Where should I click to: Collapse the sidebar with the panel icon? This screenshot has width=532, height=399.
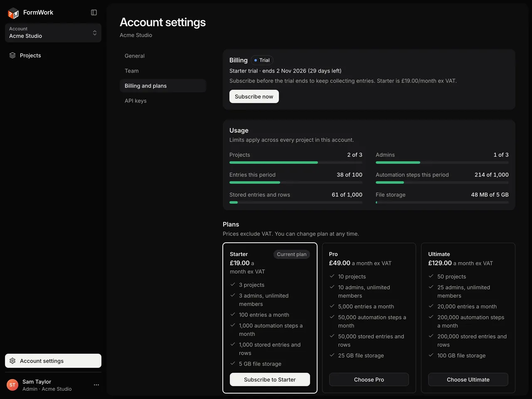pos(94,12)
